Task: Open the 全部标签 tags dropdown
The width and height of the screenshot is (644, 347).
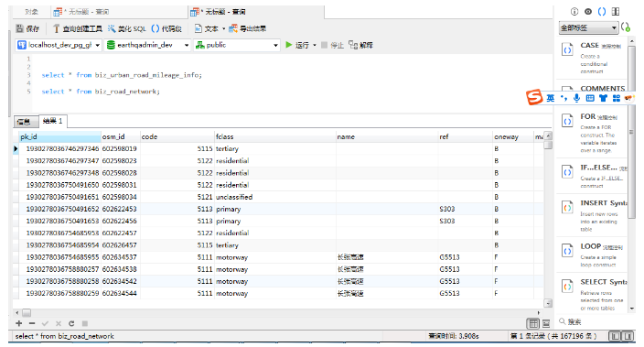Action: tap(588, 28)
